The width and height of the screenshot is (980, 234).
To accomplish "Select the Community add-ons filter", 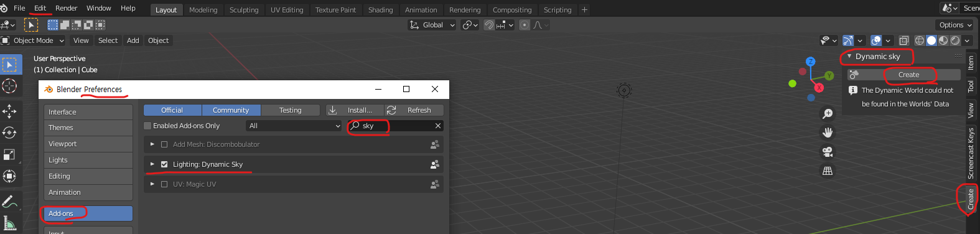I will click(231, 110).
